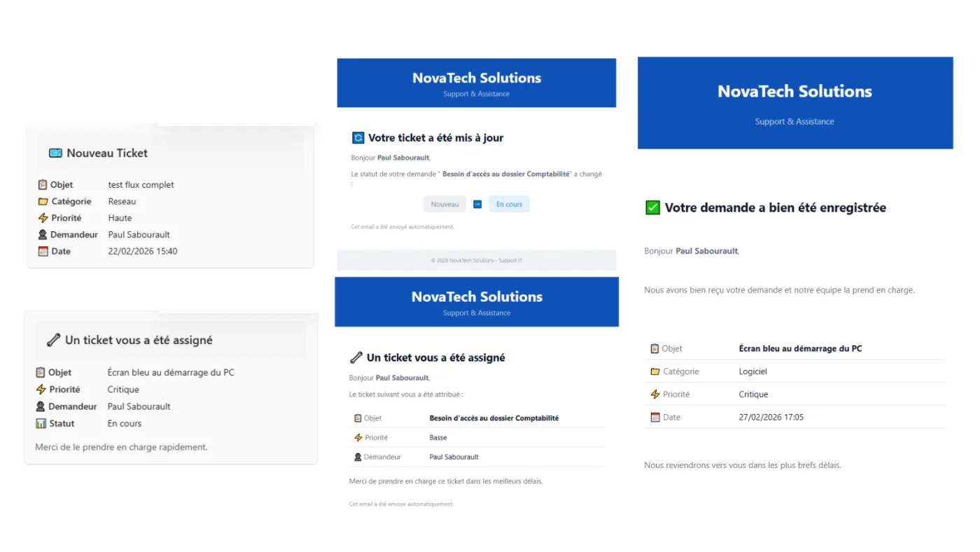
Task: Click the "Statut" label in the assigned-ticket card
Action: (62, 424)
